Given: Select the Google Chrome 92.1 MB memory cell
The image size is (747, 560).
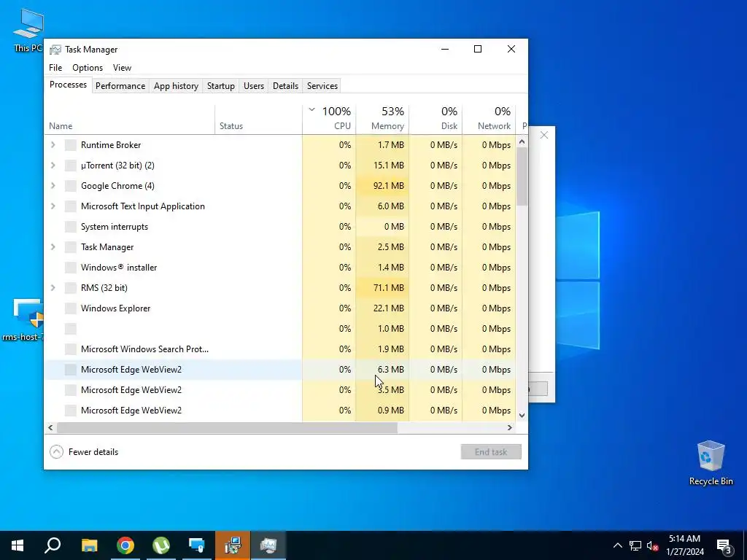Looking at the screenshot, I should pyautogui.click(x=382, y=186).
